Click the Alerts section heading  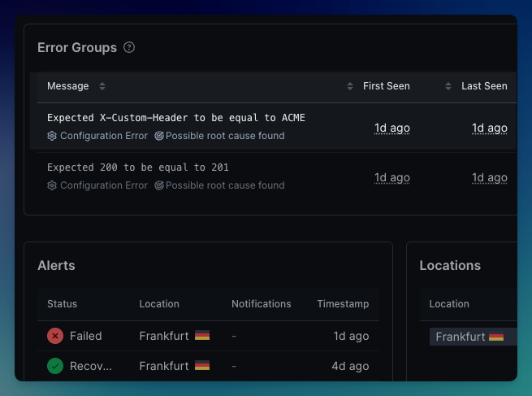(56, 266)
